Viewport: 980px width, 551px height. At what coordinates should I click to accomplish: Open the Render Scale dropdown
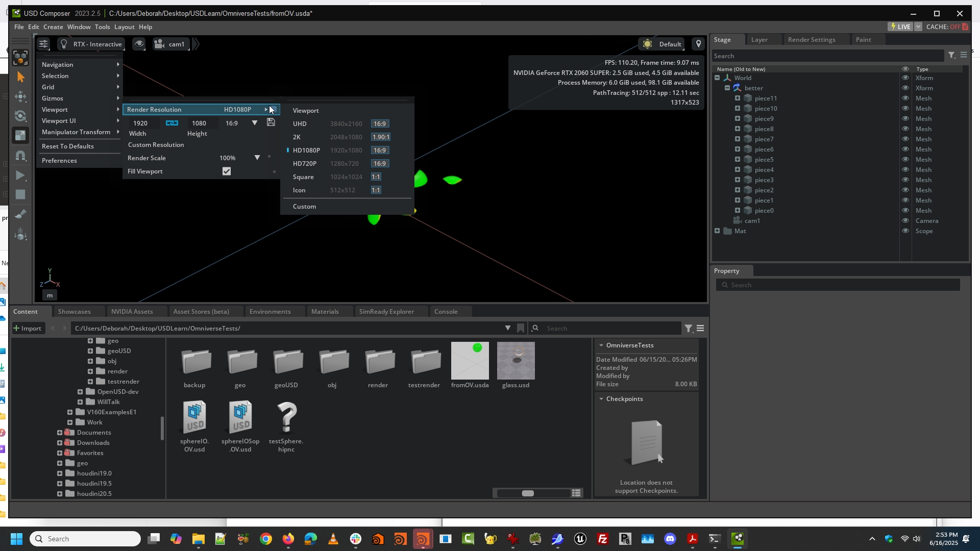[257, 158]
